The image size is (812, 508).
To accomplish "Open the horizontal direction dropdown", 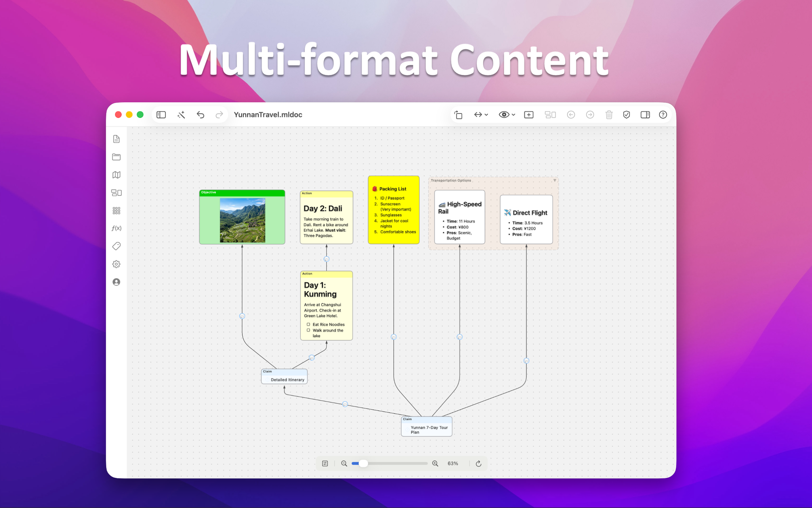I will [x=481, y=115].
